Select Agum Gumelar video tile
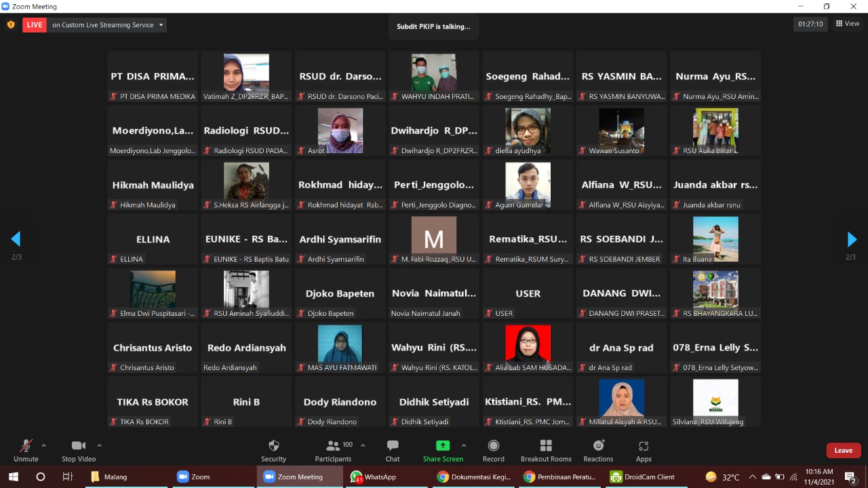 click(x=528, y=185)
